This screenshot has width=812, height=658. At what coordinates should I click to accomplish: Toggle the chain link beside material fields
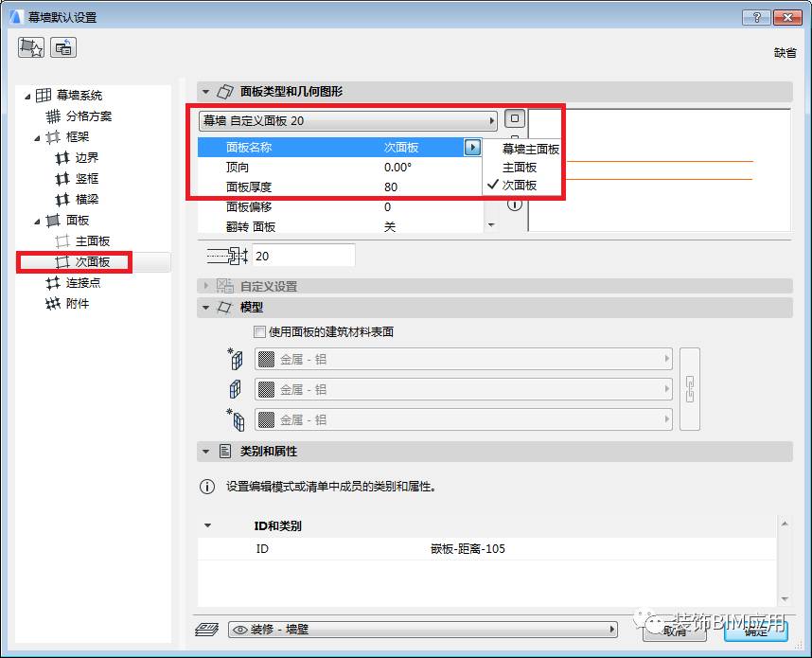tap(690, 388)
